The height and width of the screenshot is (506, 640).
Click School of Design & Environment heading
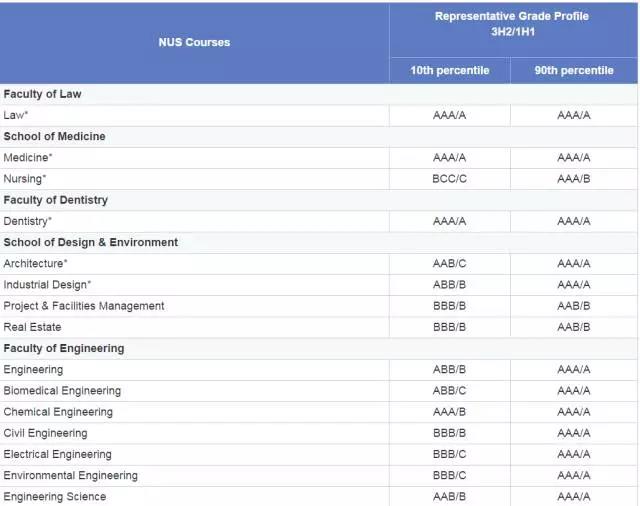91,242
